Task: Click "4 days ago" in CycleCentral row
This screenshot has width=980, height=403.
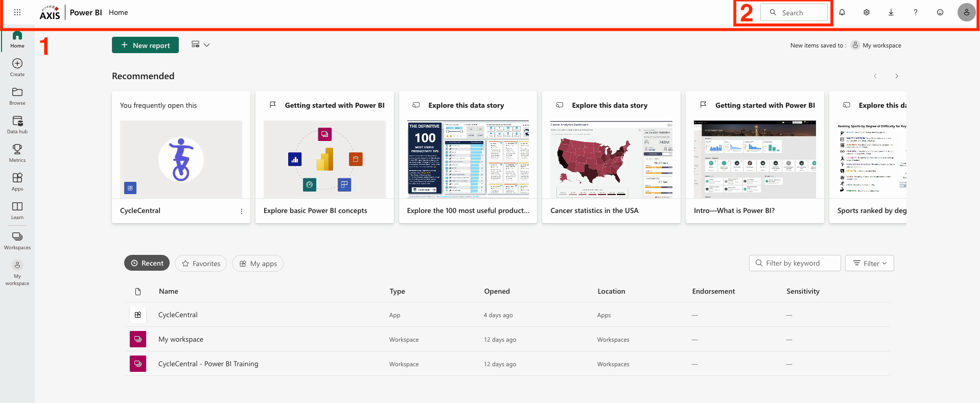Action: 498,315
